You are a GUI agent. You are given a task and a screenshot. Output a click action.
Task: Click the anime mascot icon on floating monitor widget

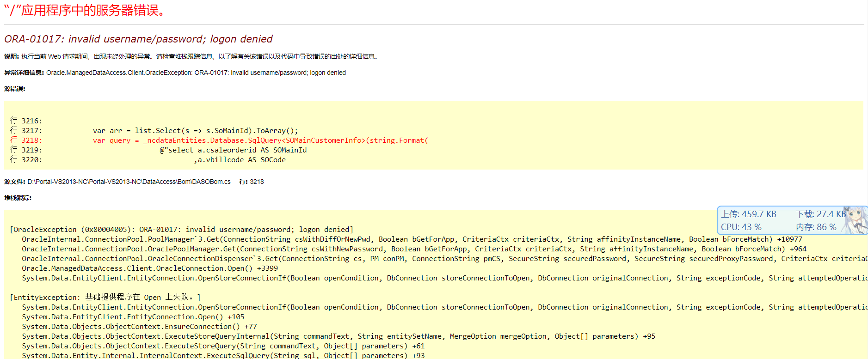[855, 220]
